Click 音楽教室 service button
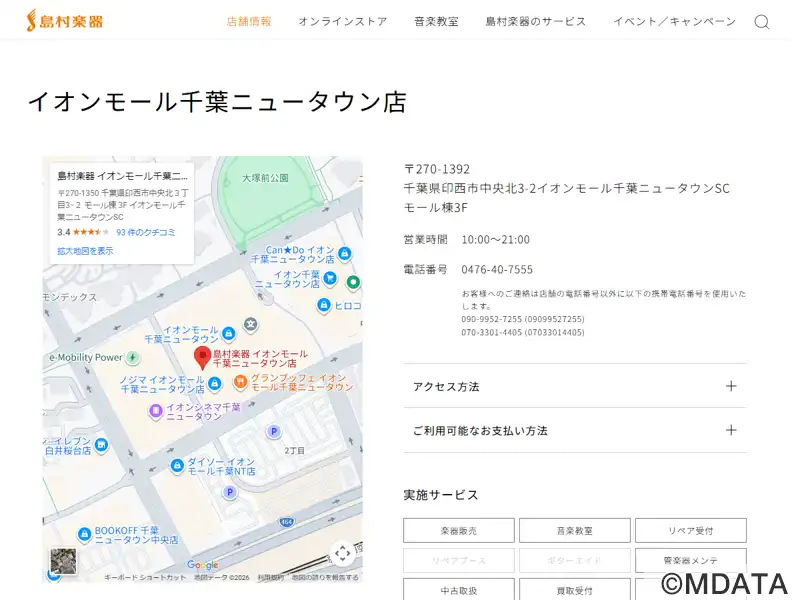Image resolution: width=800 pixels, height=600 pixels. (574, 531)
